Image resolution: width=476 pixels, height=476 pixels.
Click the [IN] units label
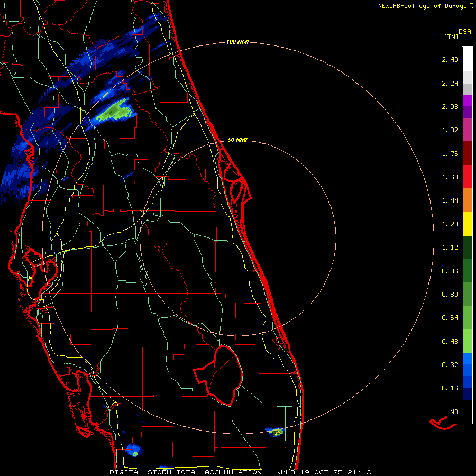pos(451,36)
